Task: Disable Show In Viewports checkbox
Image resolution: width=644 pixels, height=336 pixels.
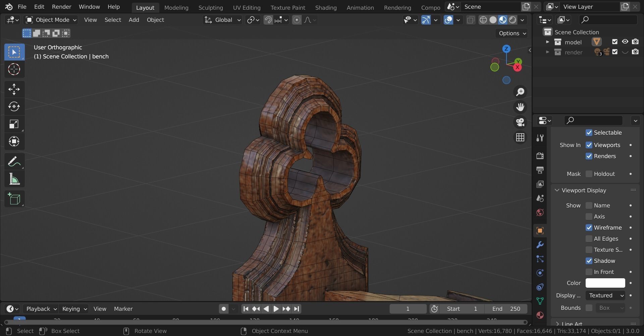Action: coord(589,145)
